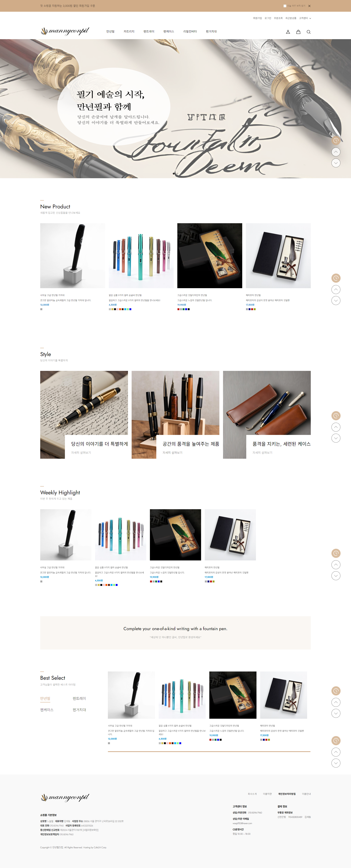This screenshot has width=351, height=868.
Task: Click the 회원가입 link at top
Action: click(257, 18)
